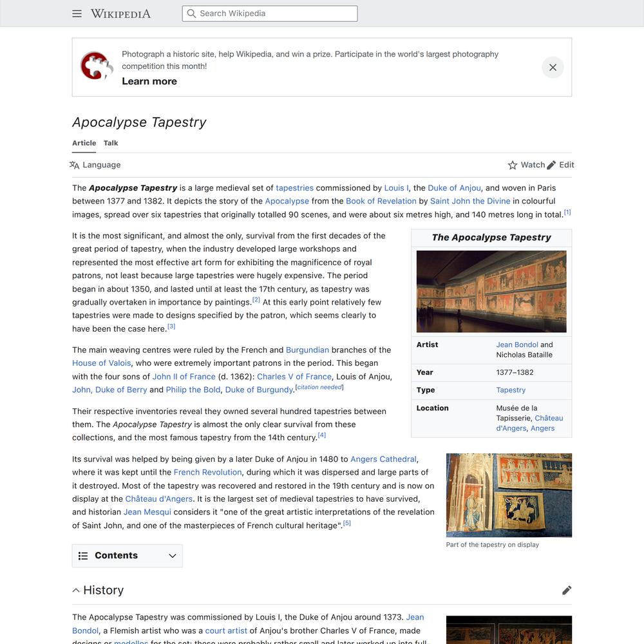Select the Article tab
The image size is (644, 644).
tap(84, 143)
